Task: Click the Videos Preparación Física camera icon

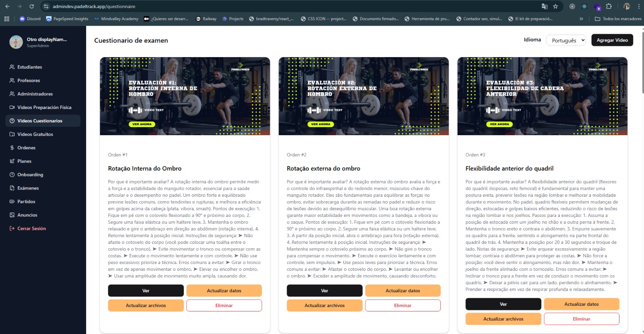Action: pyautogui.click(x=12, y=107)
